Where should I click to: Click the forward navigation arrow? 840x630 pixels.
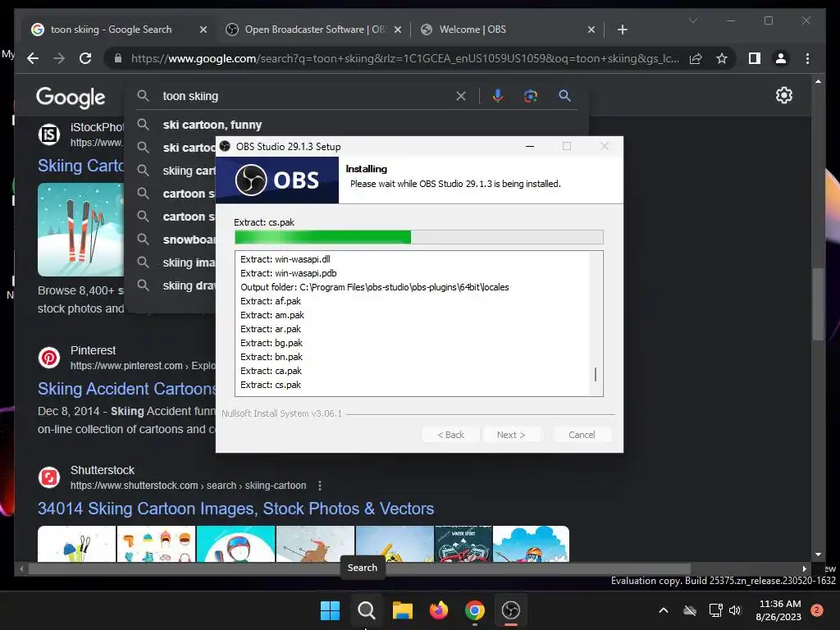pyautogui.click(x=59, y=58)
